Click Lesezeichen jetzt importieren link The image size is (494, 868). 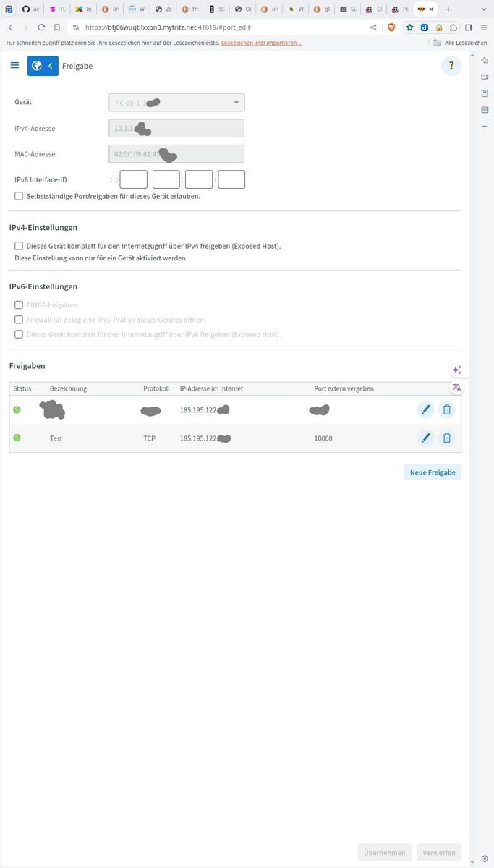(x=262, y=43)
